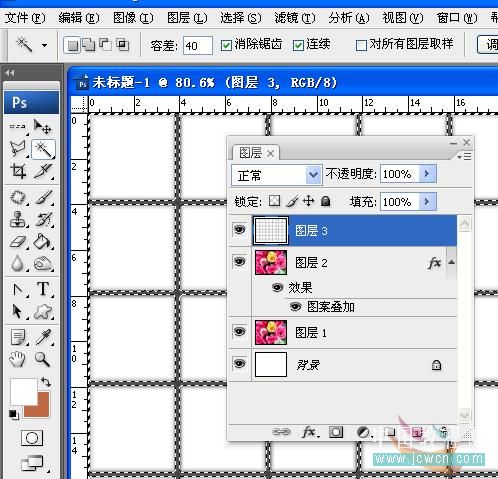Choose Add to Selection mode
This screenshot has height=479, width=498.
pyautogui.click(x=89, y=45)
